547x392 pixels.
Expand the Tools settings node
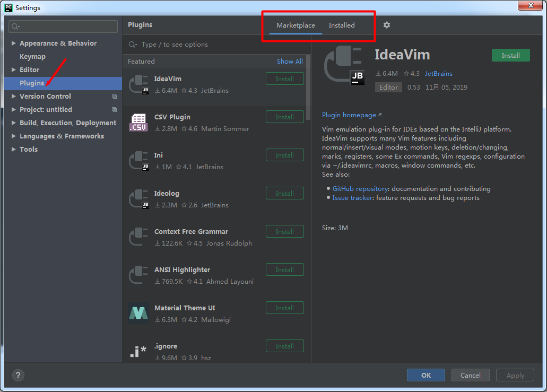(x=14, y=149)
